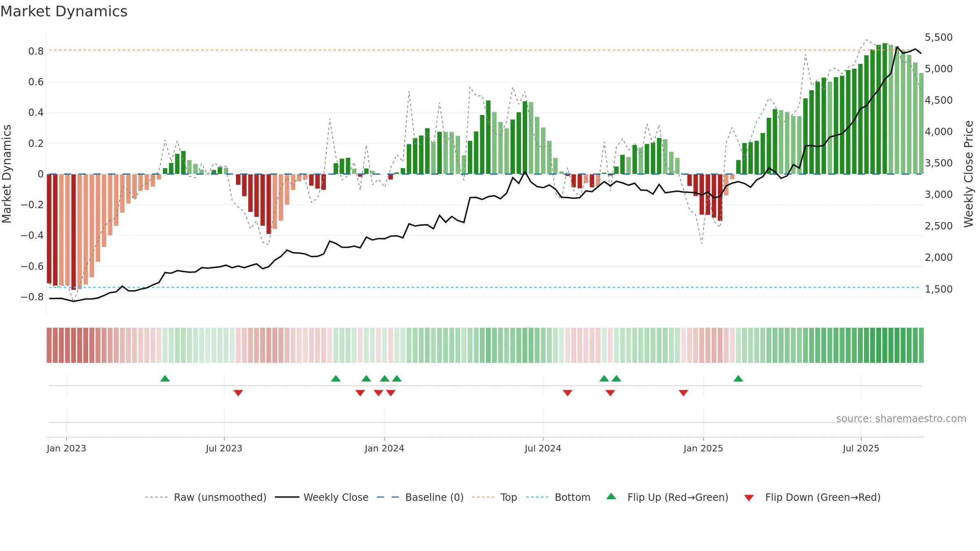The height and width of the screenshot is (551, 980).
Task: Click the −0.4 tick on left axis
Action: pyautogui.click(x=32, y=236)
